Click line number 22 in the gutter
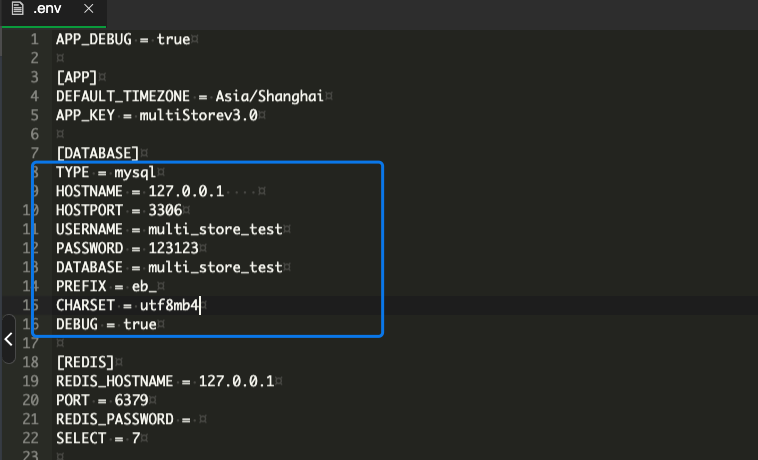 pos(30,438)
